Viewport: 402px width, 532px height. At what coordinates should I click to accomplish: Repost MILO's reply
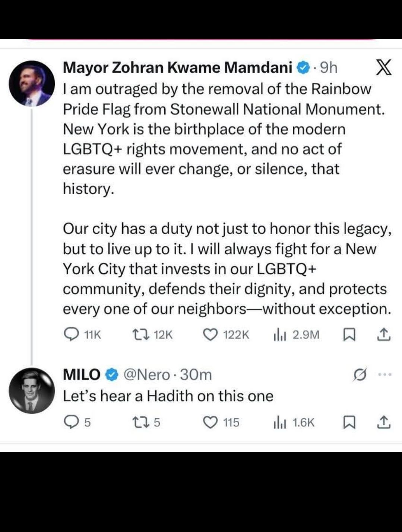(141, 422)
